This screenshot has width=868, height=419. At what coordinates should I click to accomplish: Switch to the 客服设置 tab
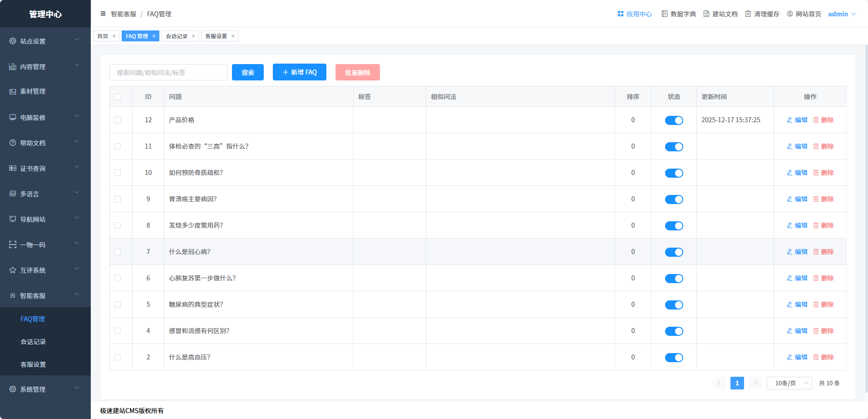[216, 36]
